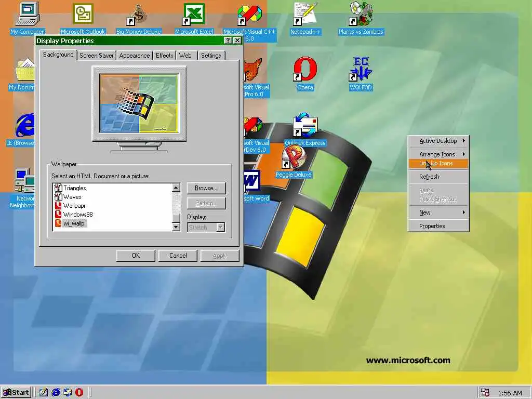Click Cancel in Display Properties

pos(178,256)
